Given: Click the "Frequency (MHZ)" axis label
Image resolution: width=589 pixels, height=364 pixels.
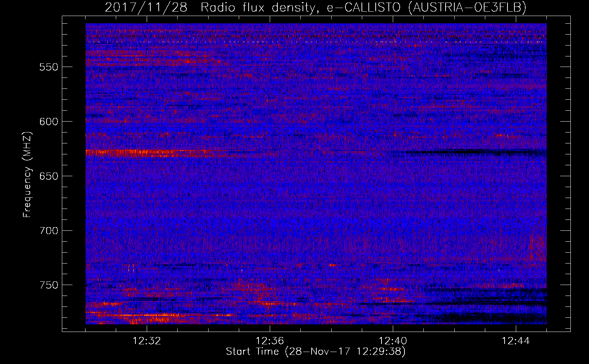Looking at the screenshot, I should (x=27, y=174).
